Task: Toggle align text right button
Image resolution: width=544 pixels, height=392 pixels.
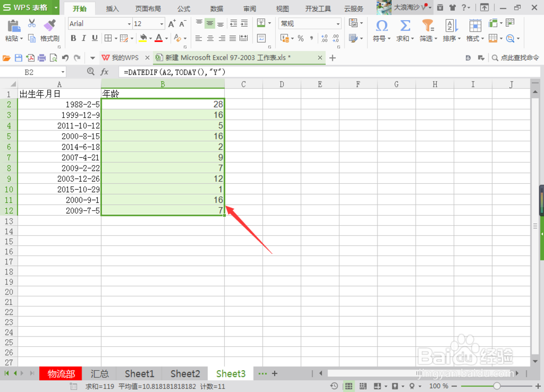Action: pyautogui.click(x=222, y=38)
